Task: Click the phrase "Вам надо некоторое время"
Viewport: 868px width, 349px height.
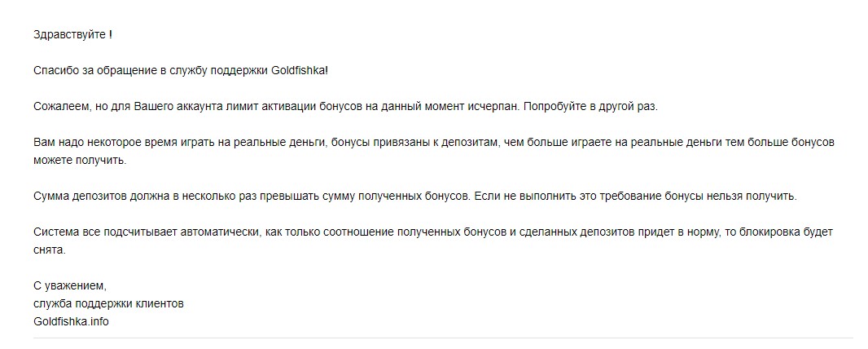Action: [x=99, y=143]
